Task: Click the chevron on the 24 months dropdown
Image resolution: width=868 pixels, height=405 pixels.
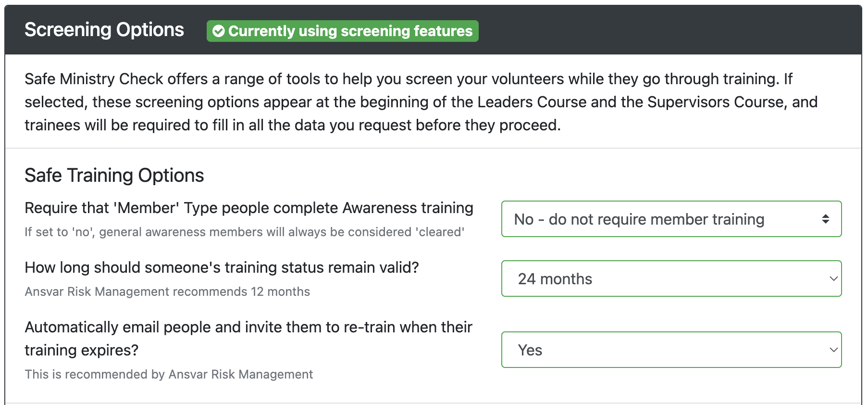Action: click(x=834, y=278)
